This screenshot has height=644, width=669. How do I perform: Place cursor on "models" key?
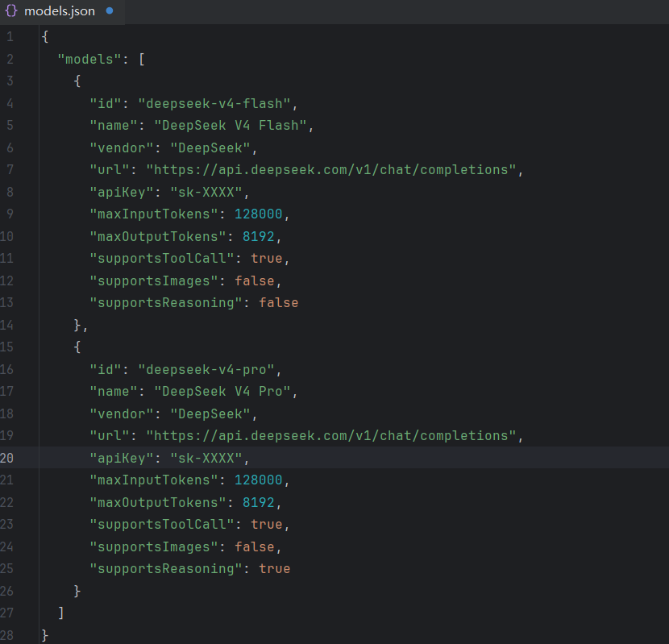coord(89,59)
